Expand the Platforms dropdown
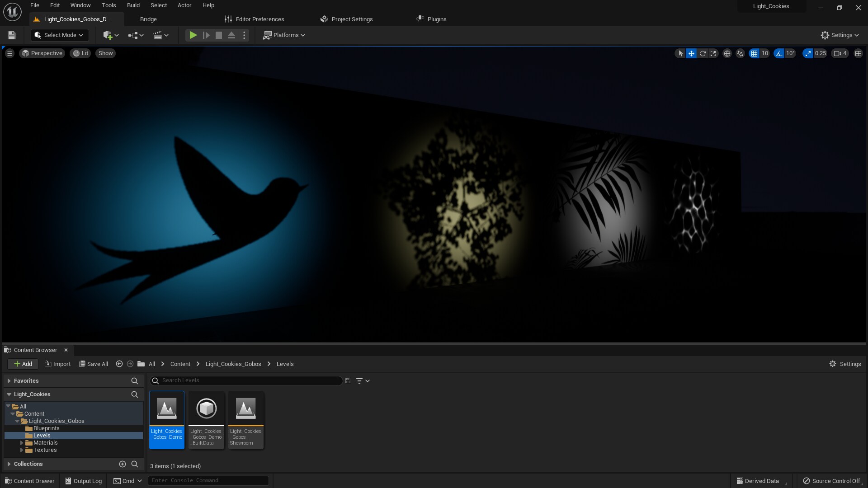This screenshot has height=488, width=868. click(x=284, y=35)
